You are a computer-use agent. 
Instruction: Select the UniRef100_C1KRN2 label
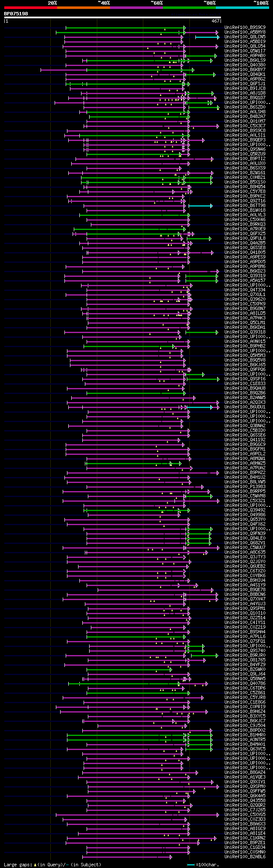(x=245, y=838)
